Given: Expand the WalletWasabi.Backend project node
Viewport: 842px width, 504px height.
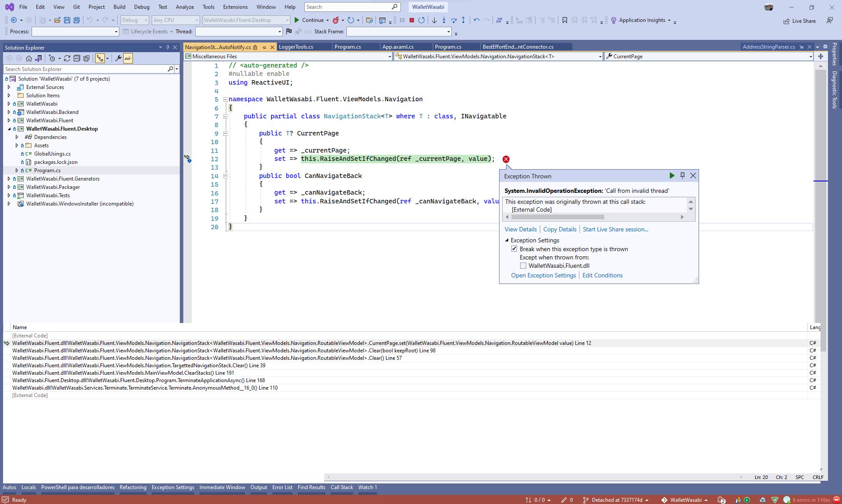Looking at the screenshot, I should [x=9, y=112].
